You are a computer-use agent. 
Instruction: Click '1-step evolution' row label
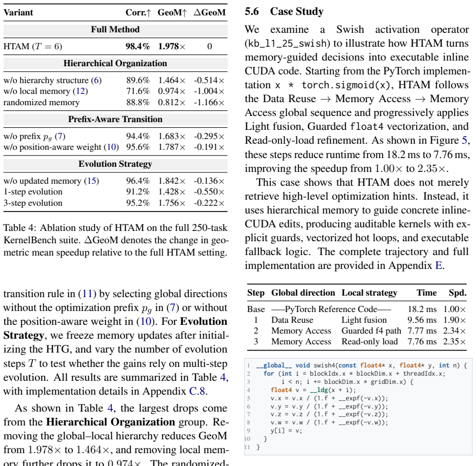click(x=33, y=191)
